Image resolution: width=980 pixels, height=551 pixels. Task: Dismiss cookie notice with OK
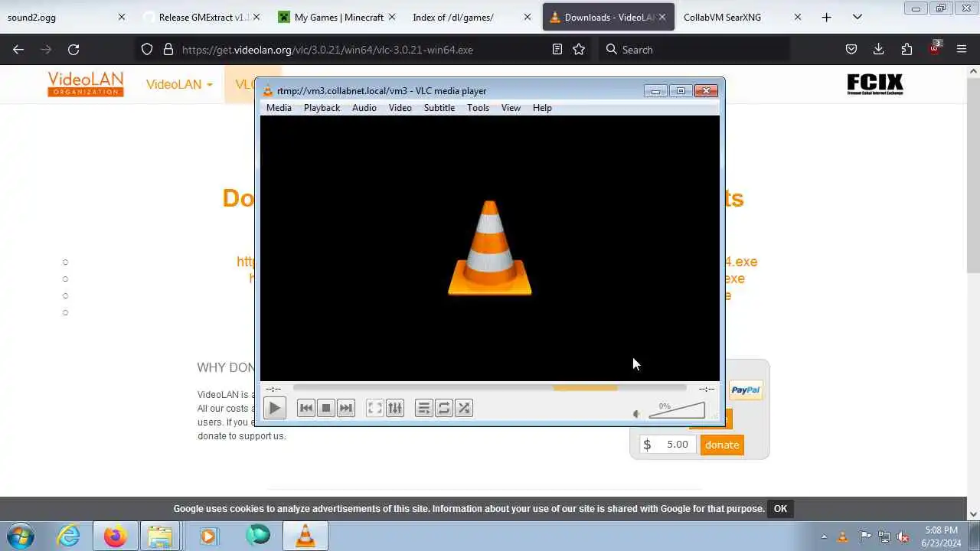coord(780,509)
